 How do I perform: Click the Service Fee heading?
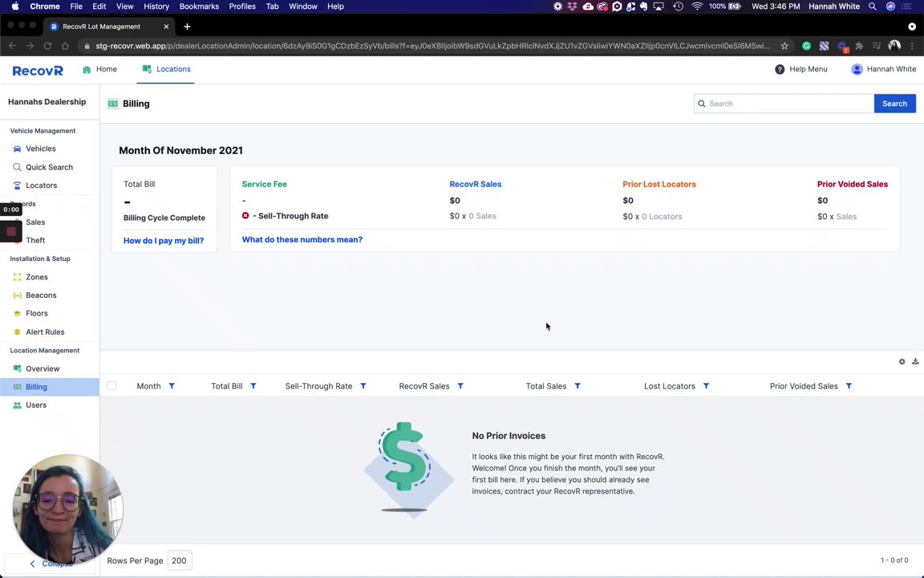(265, 184)
